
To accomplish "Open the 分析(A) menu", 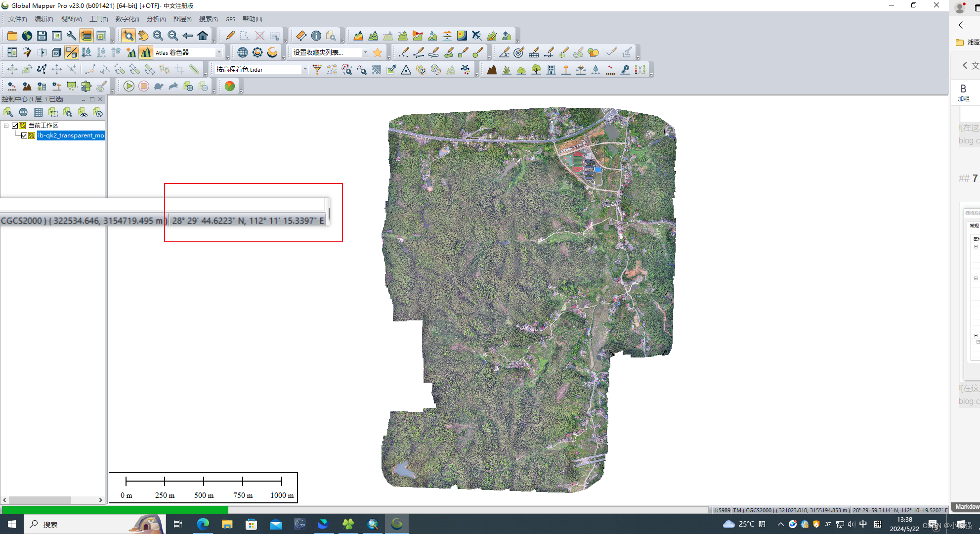I will [156, 19].
